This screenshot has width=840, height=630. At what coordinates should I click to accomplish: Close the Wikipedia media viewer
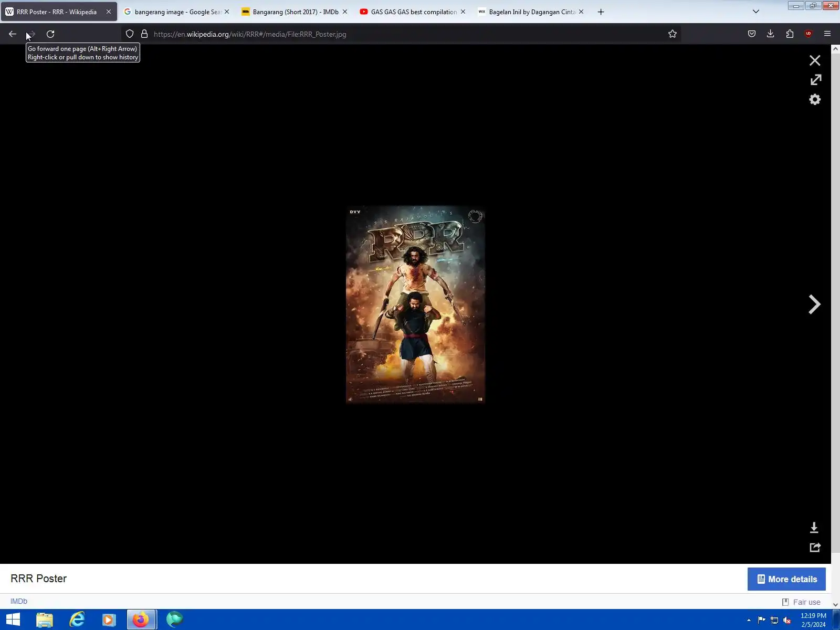click(815, 60)
